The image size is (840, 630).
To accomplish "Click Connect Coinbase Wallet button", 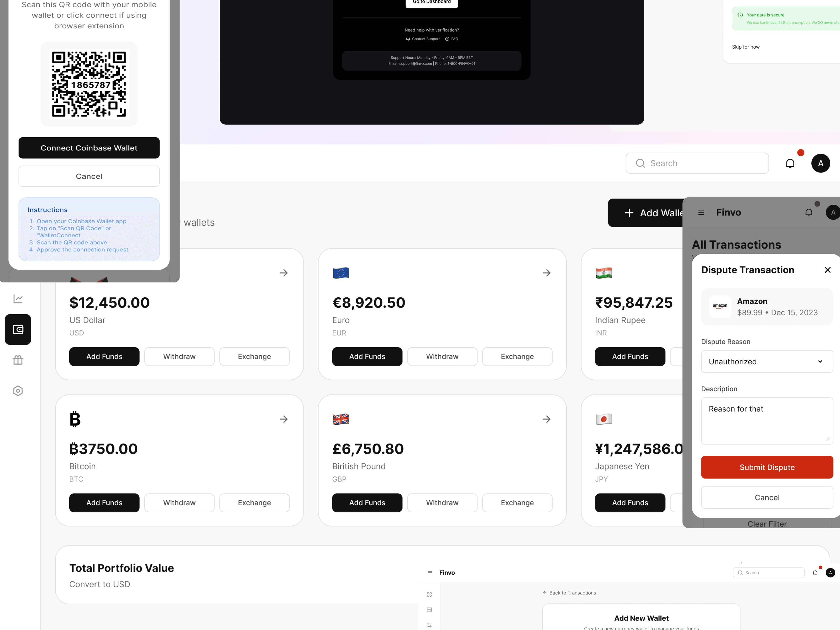I will (89, 148).
